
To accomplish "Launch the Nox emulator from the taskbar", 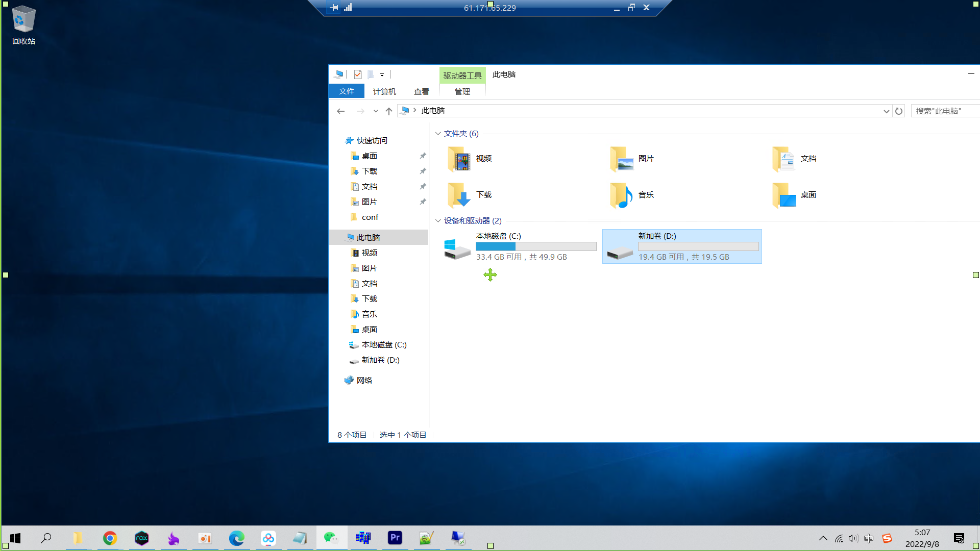I will click(141, 538).
